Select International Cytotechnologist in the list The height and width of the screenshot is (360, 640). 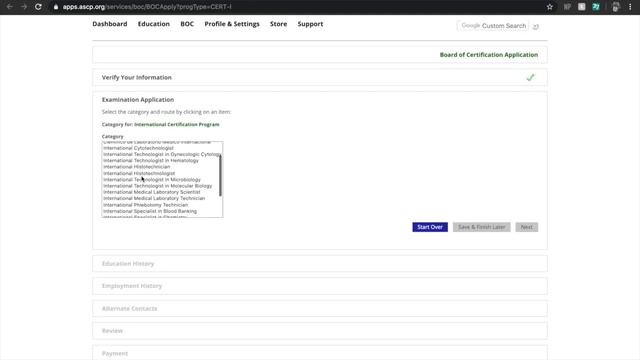(138, 148)
